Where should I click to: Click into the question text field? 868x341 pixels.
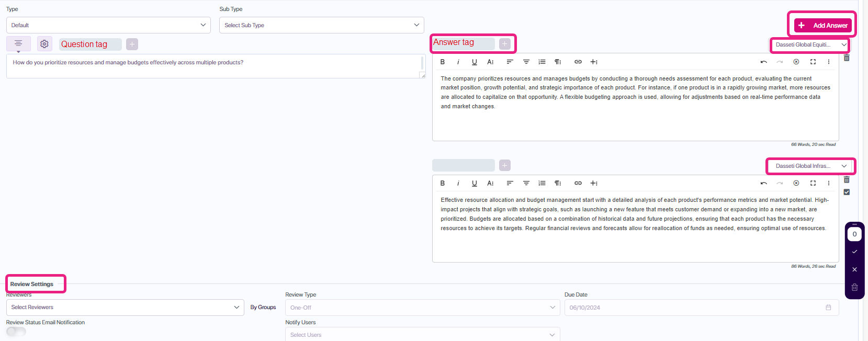pyautogui.click(x=216, y=66)
